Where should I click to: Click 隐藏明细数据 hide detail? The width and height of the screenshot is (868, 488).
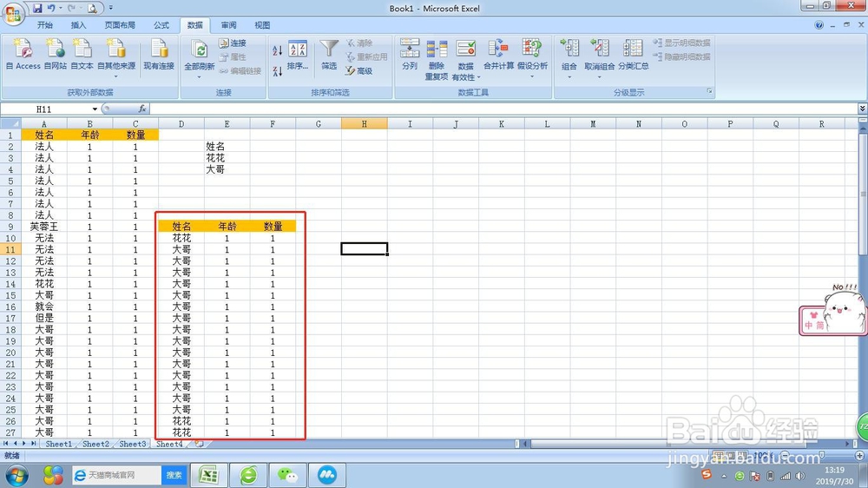coord(682,56)
